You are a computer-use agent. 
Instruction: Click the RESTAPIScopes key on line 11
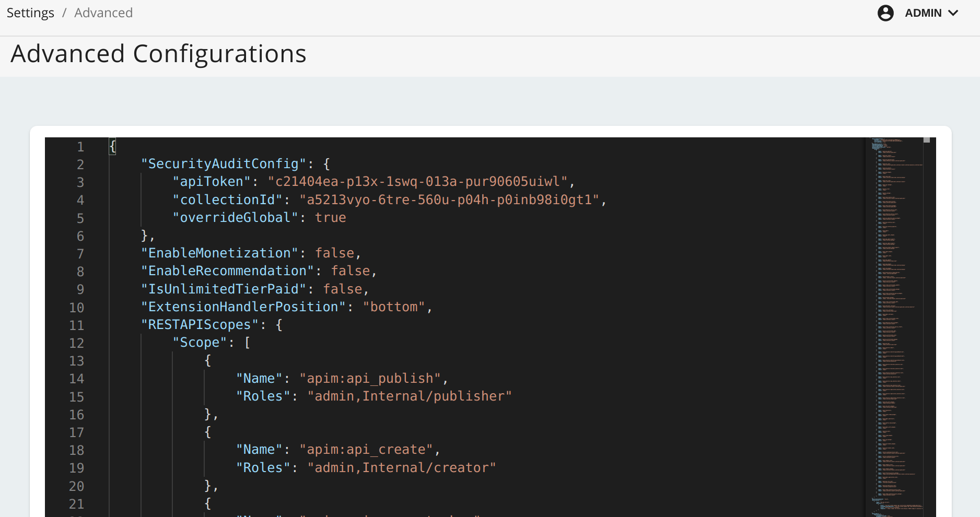200,325
